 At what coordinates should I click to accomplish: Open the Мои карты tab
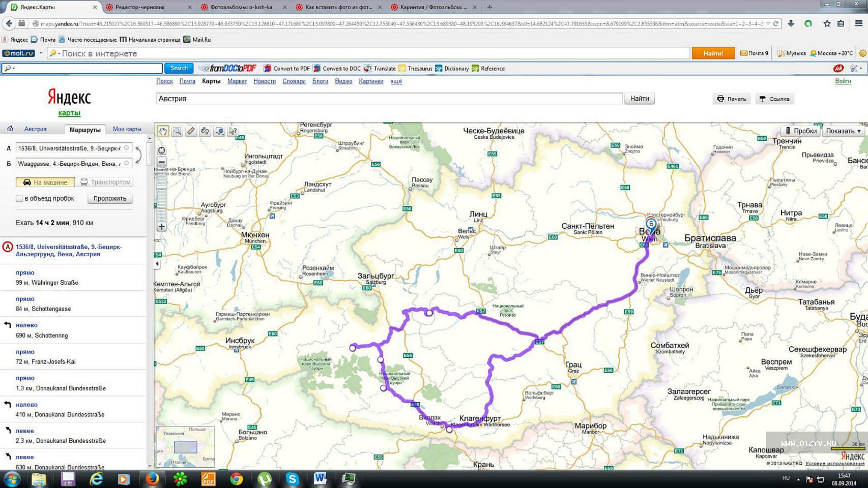[x=127, y=129]
